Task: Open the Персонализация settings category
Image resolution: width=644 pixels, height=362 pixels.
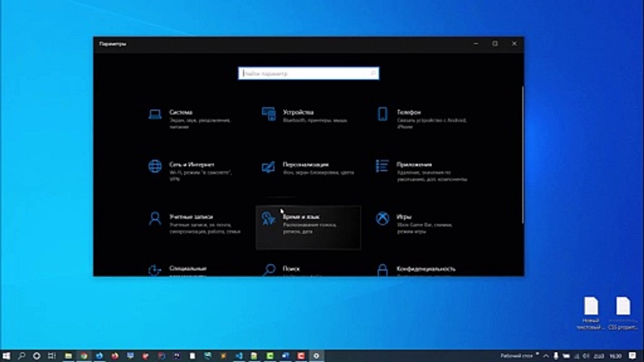Action: (x=307, y=168)
